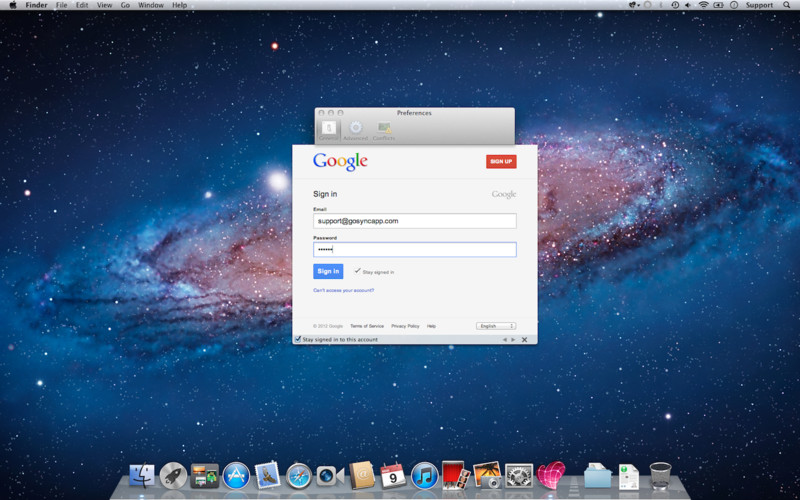Open the Go menu
Screen dimensions: 800x500
click(x=125, y=5)
